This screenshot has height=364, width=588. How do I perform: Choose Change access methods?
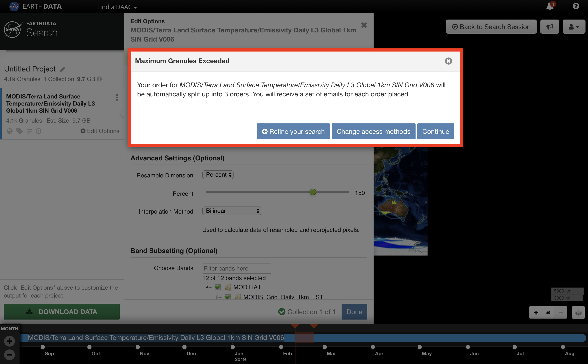point(373,132)
